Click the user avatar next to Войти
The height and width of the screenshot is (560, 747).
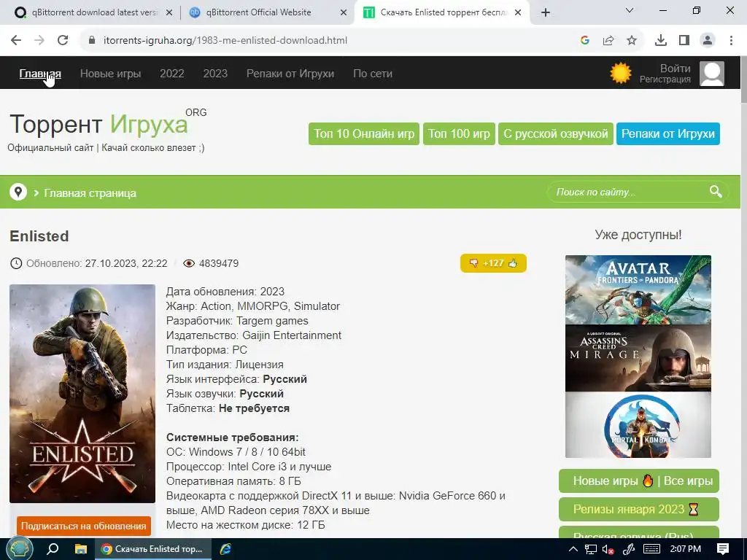pos(712,74)
